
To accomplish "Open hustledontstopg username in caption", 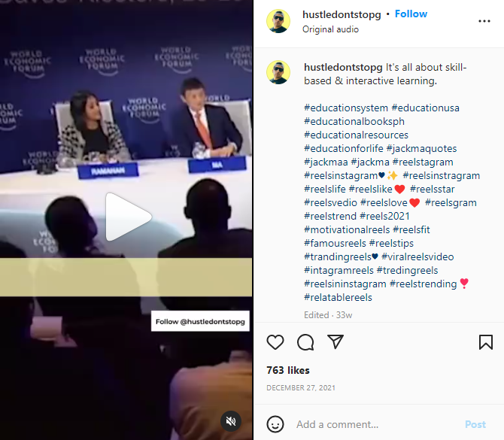I will [x=343, y=67].
